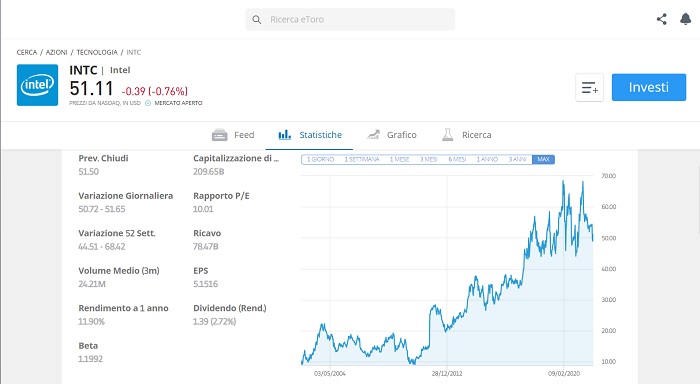Click the Variazione 52 Sett. label
The image size is (700, 384).
[x=117, y=233]
